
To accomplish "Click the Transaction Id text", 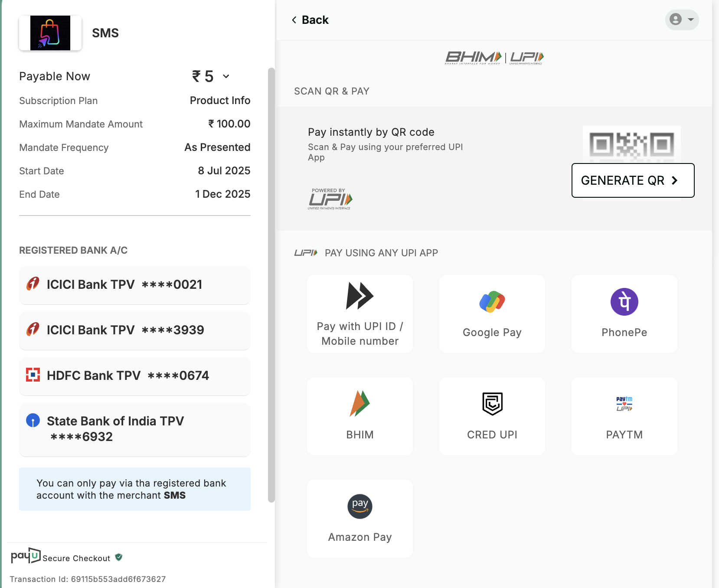I will (x=88, y=579).
